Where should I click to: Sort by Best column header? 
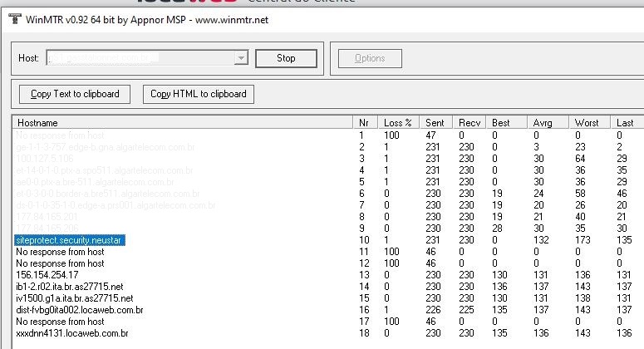click(x=506, y=123)
